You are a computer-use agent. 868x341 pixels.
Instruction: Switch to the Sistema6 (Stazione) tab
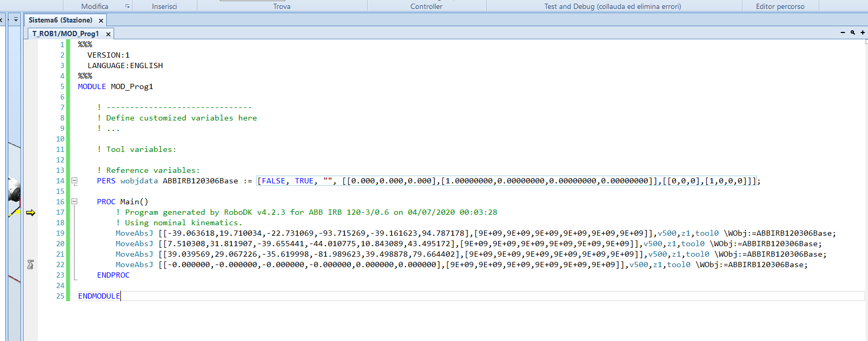click(x=60, y=20)
